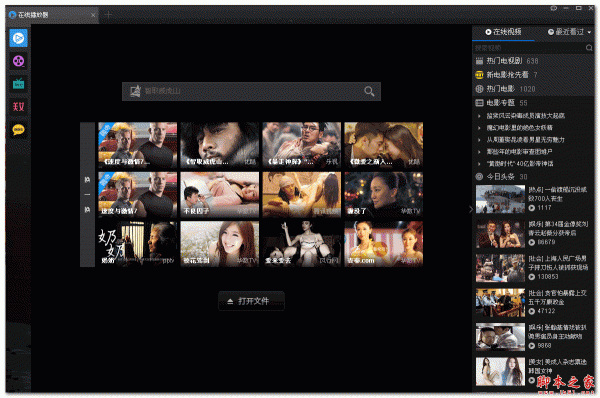Switch to the 在线视频 tab

503,32
